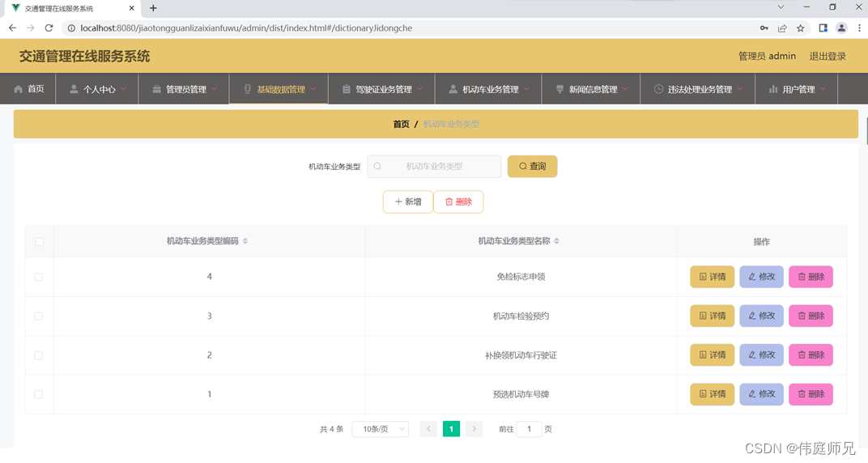Click the clock icon beside 违法处理业务管理
The width and height of the screenshot is (868, 463).
(x=658, y=89)
